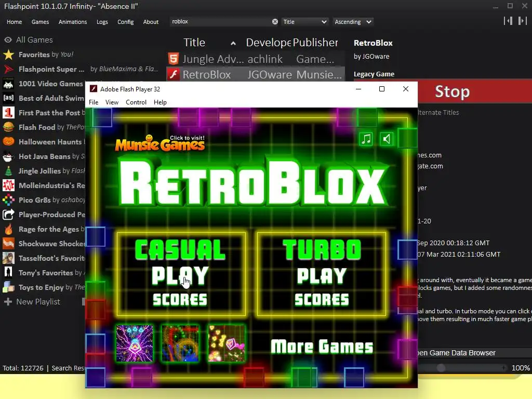Screen dimensions: 532x399
Task: Click the Tasselfoot's Favorites portrait icon
Action: (8, 259)
